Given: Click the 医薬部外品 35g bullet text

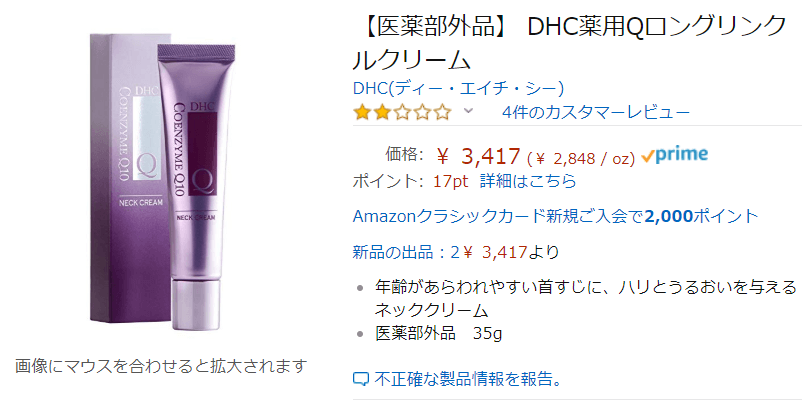Looking at the screenshot, I should 438,333.
